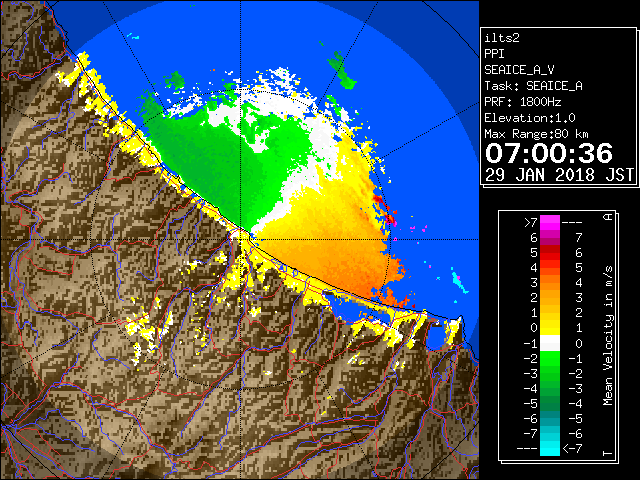The width and height of the screenshot is (640, 480).
Task: Click the magenta >7 swatch in the velocity legend
Action: [549, 222]
